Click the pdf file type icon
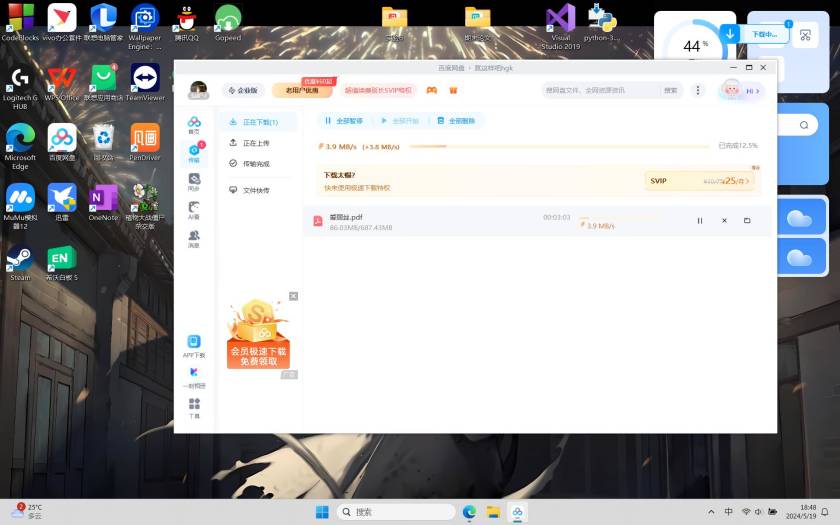840x525 pixels. tap(318, 221)
